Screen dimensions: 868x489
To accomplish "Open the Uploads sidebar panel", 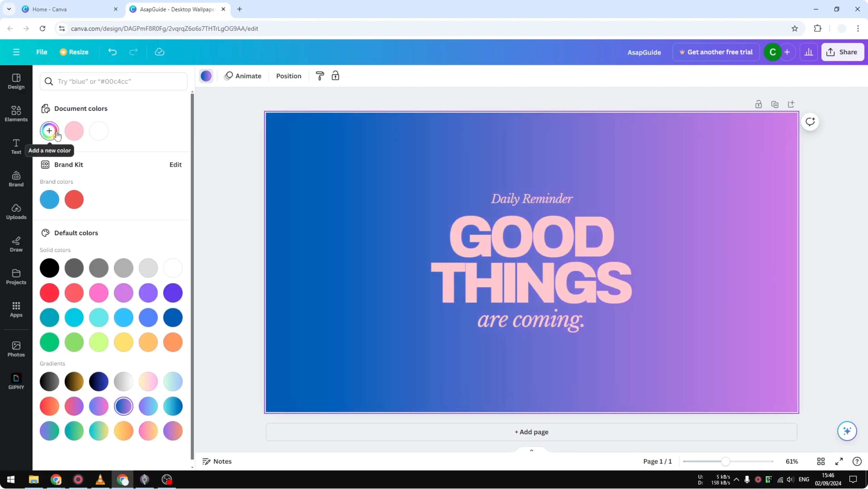I will tap(16, 211).
